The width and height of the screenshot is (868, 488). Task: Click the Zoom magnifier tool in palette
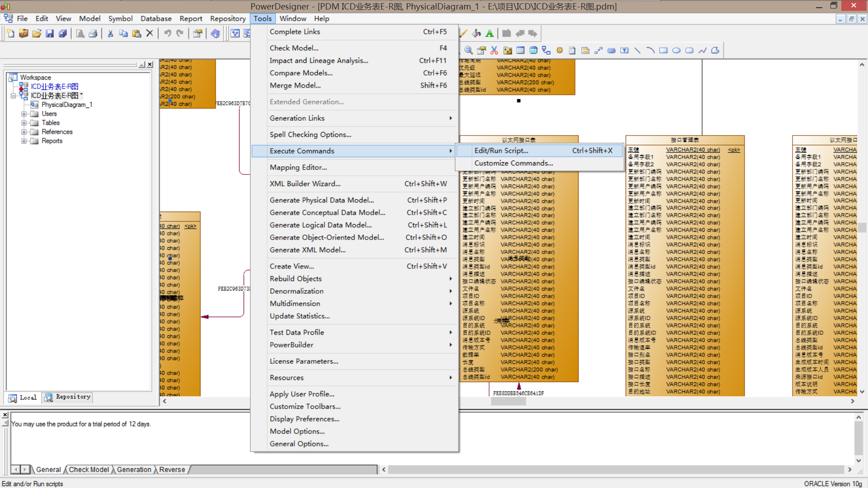[469, 51]
